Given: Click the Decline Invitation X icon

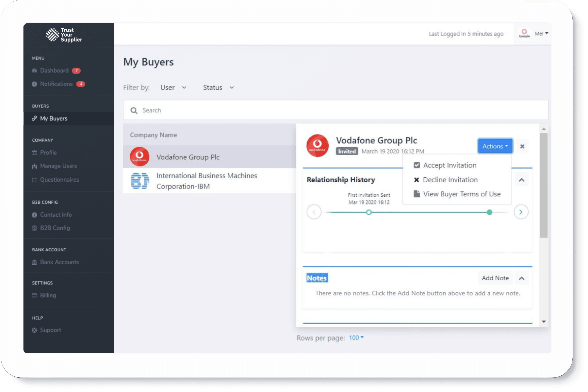Looking at the screenshot, I should tap(416, 180).
